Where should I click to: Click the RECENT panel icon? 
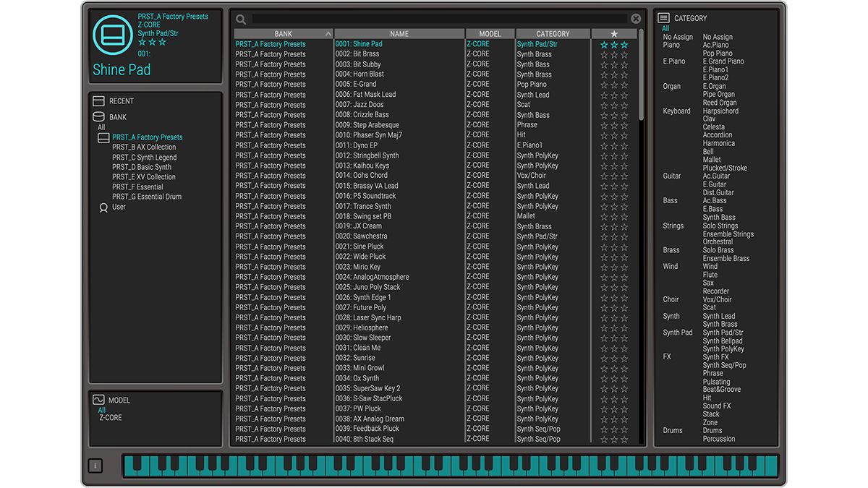pyautogui.click(x=98, y=101)
